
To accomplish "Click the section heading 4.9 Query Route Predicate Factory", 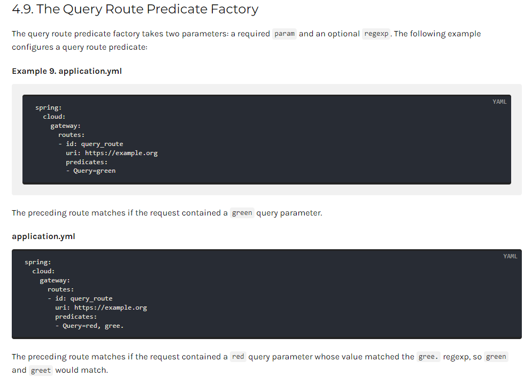I will click(135, 9).
